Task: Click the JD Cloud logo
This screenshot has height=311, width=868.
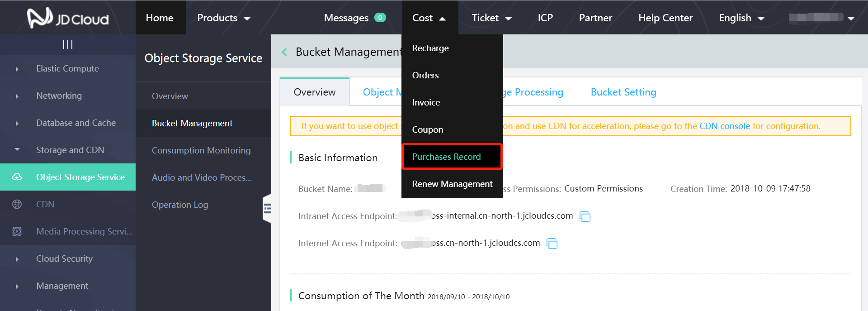Action: click(x=68, y=18)
